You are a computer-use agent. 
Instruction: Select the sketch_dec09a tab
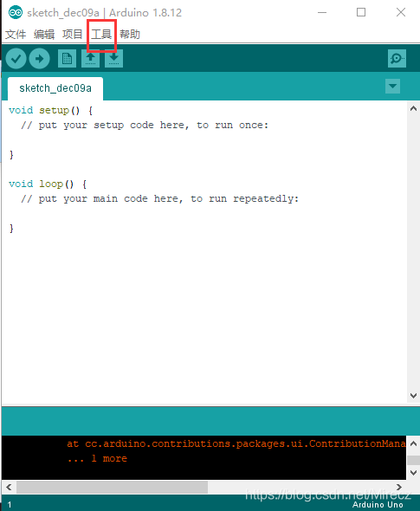(55, 88)
